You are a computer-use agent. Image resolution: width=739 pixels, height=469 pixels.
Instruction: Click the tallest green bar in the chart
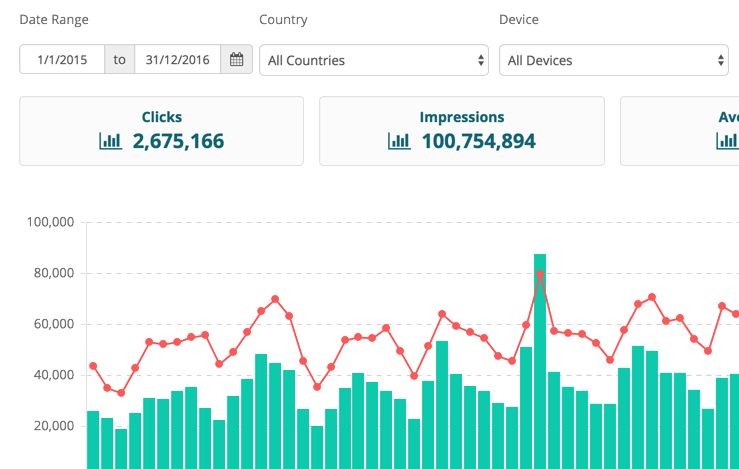pos(540,360)
